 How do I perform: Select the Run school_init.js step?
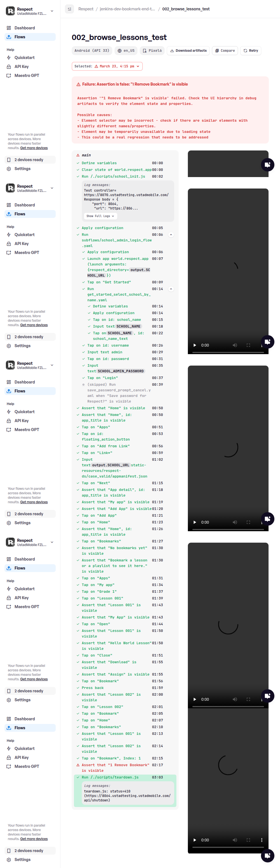(113, 177)
